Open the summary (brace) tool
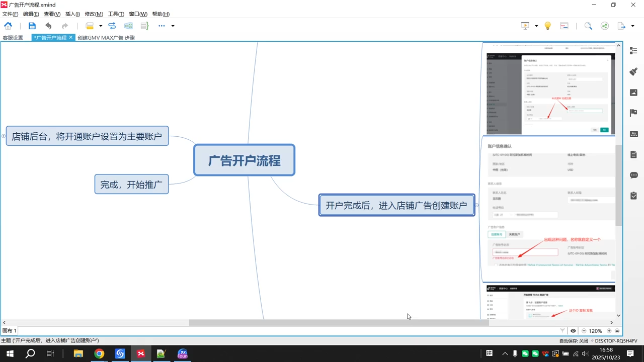 coord(144,26)
